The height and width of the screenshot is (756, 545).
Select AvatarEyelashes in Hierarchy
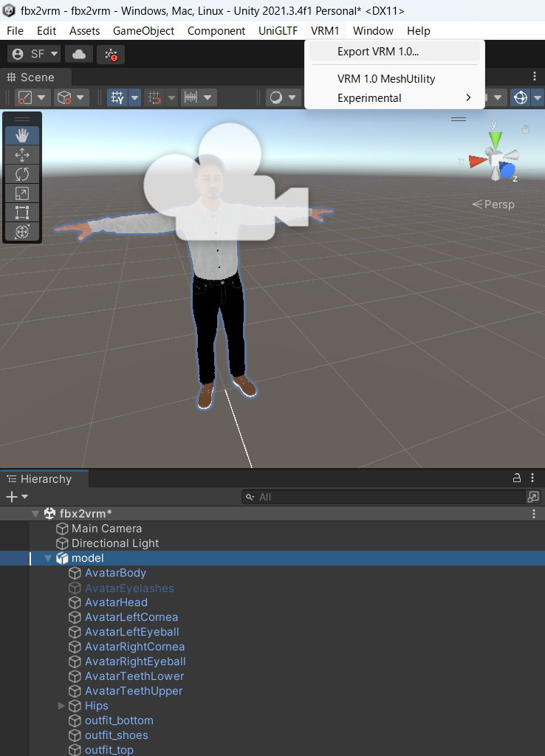point(129,588)
